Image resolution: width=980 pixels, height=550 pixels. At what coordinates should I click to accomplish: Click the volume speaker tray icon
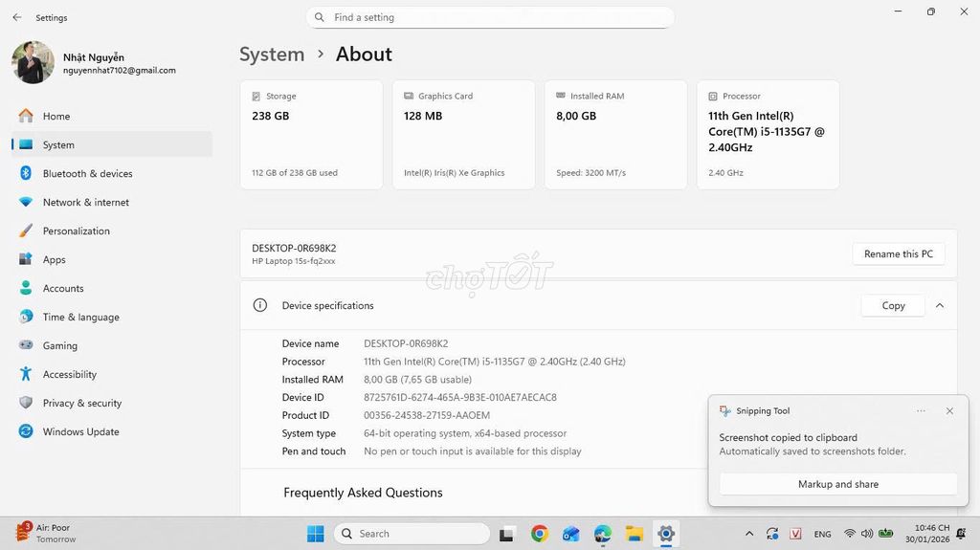tap(867, 533)
